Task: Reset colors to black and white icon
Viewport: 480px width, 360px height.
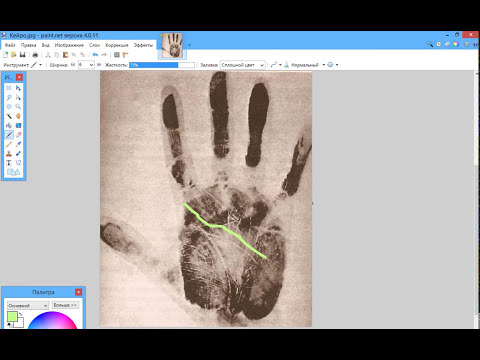Action: point(9,325)
